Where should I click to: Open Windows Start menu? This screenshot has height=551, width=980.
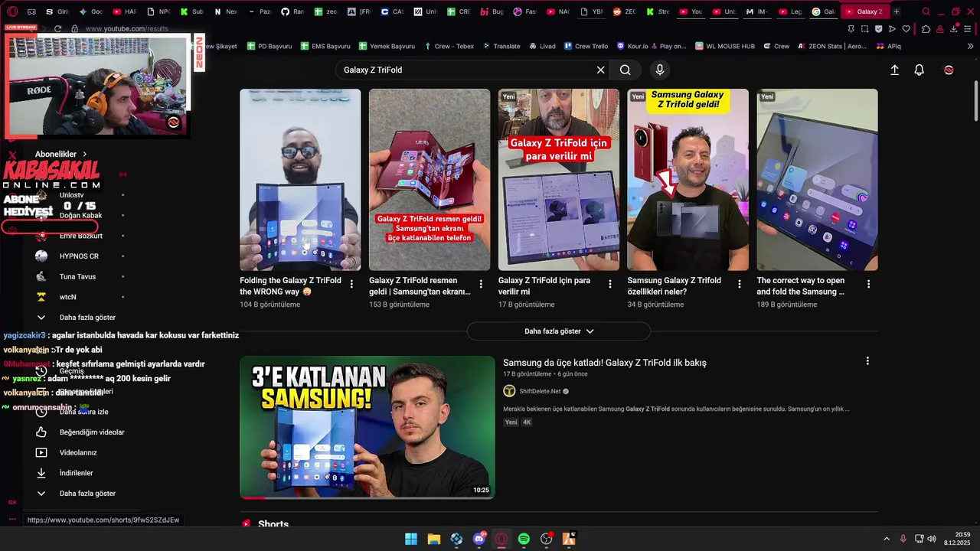point(411,539)
